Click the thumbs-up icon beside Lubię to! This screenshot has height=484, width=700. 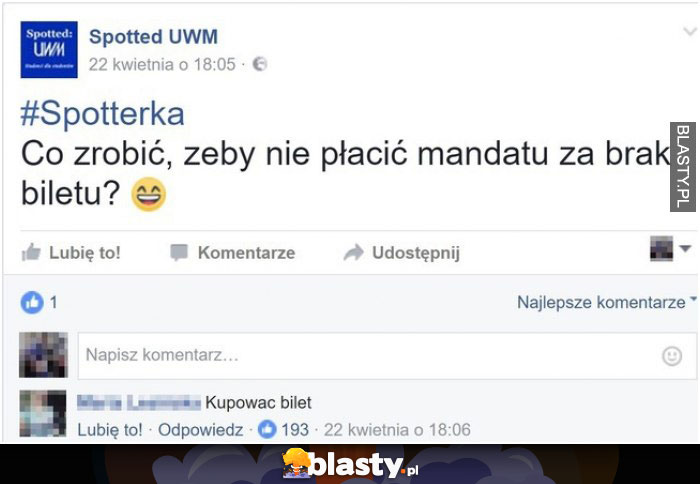pos(31,252)
